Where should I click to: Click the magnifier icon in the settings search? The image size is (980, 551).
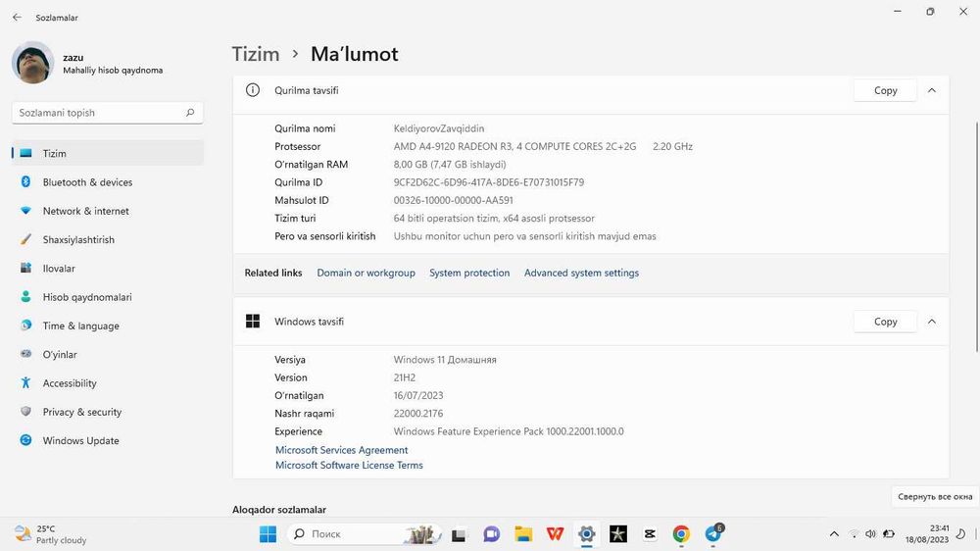(x=190, y=113)
